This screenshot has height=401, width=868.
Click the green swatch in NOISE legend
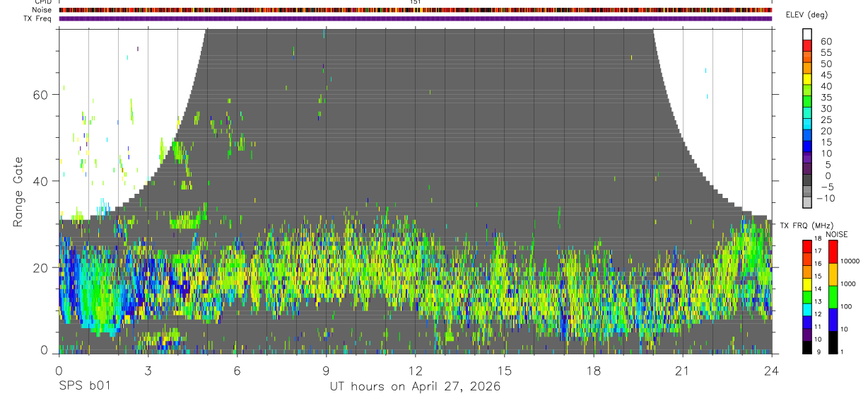(833, 297)
